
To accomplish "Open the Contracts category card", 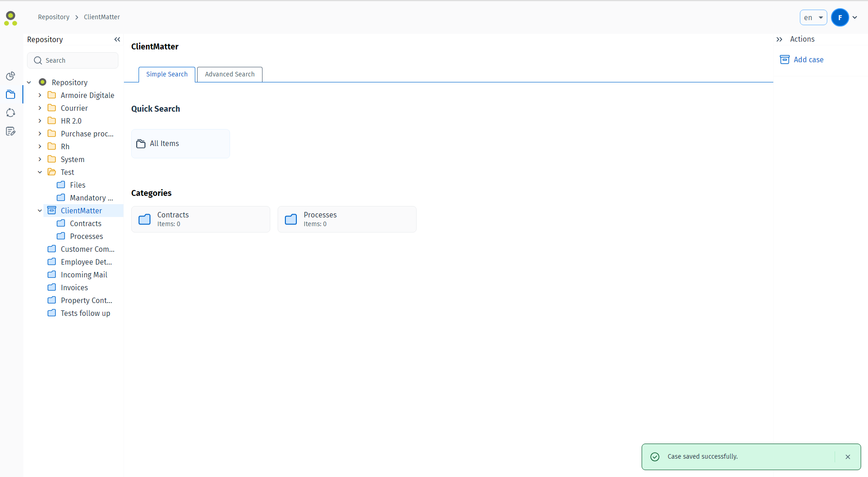I will (201, 219).
